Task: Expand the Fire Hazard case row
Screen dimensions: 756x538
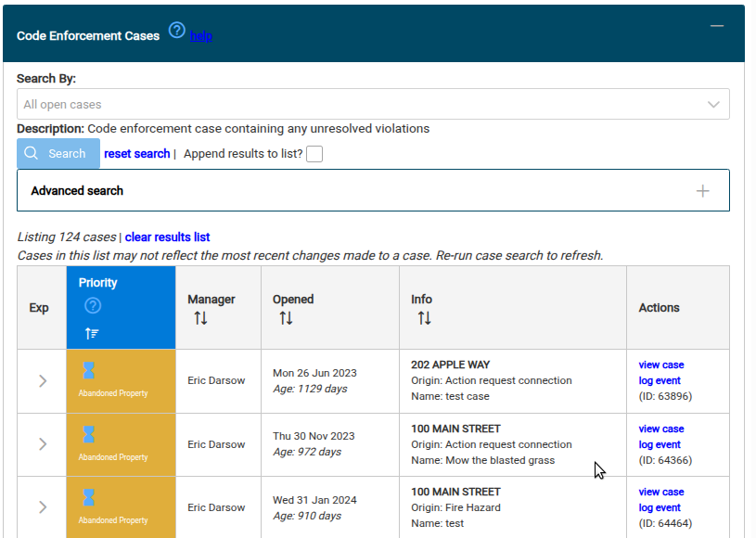Action: 43,507
